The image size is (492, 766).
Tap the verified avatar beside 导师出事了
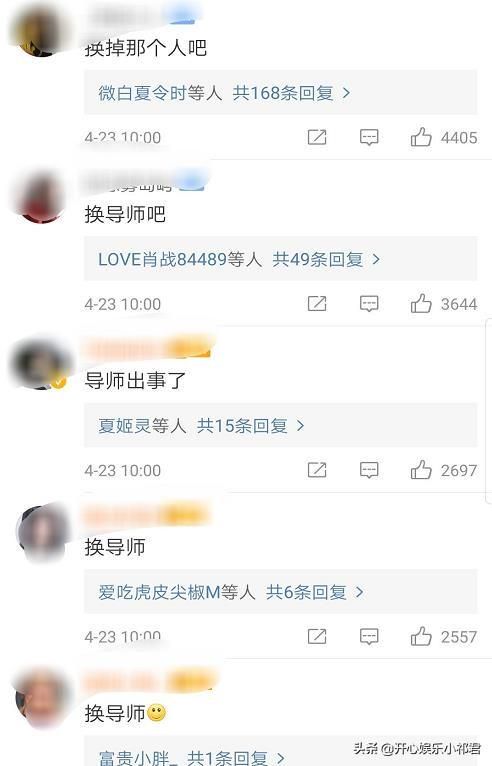[41, 364]
